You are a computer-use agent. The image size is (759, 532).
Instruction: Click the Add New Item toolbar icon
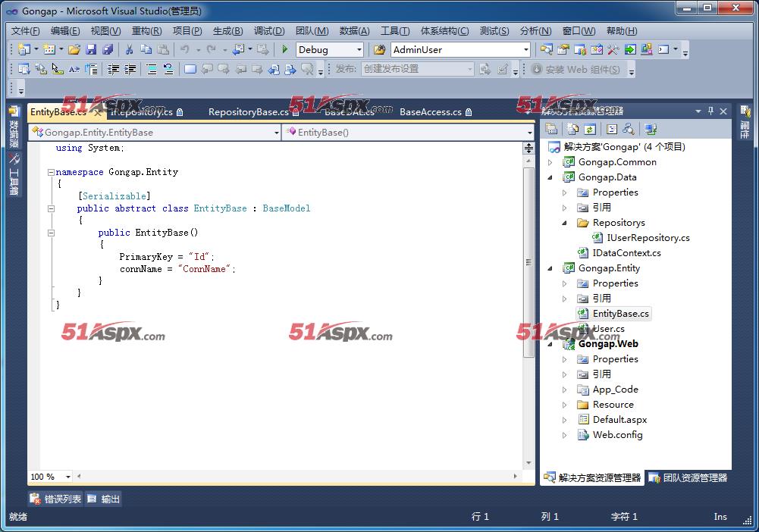click(x=49, y=49)
